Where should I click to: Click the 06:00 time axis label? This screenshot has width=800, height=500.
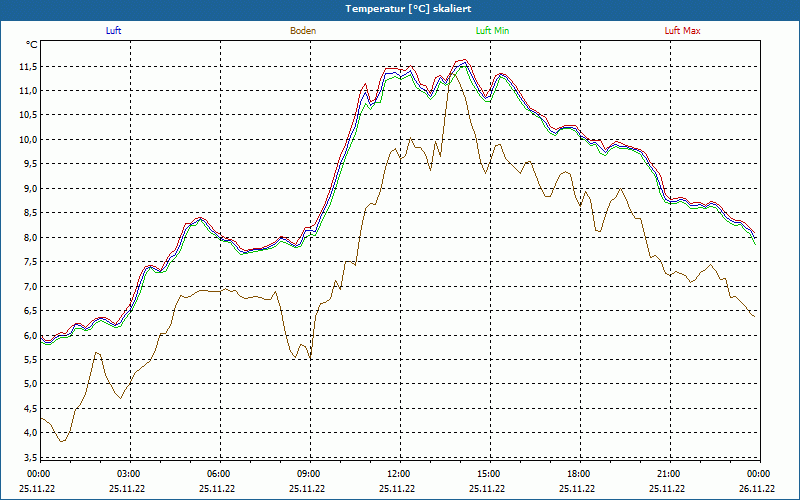click(x=220, y=474)
